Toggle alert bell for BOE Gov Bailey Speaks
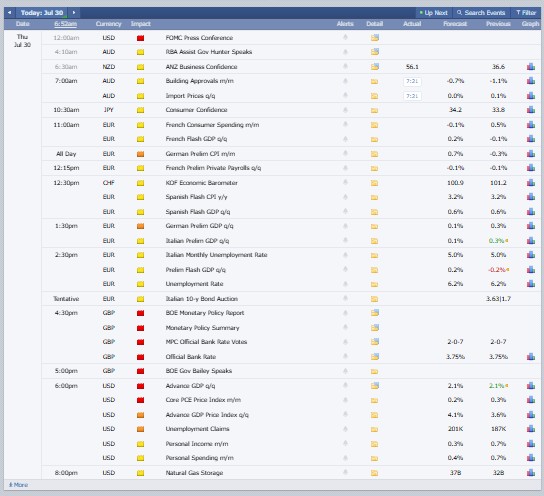 tap(345, 371)
